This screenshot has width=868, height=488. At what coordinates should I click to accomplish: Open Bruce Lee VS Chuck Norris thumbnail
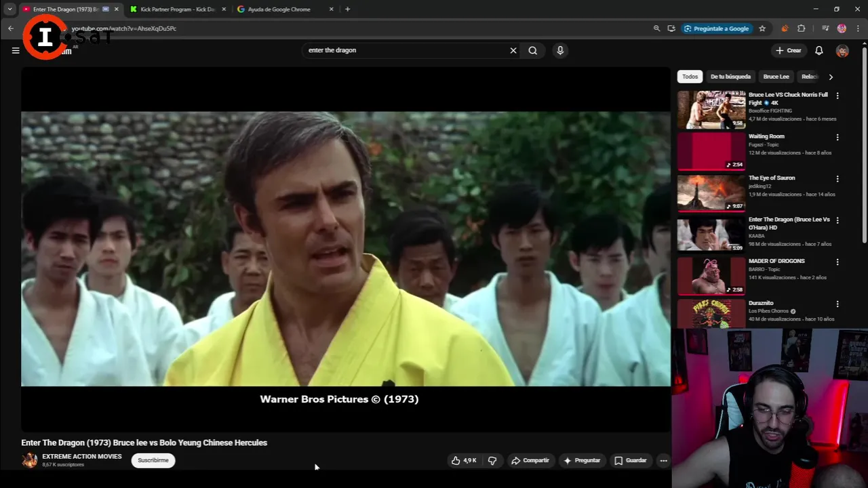(x=711, y=110)
